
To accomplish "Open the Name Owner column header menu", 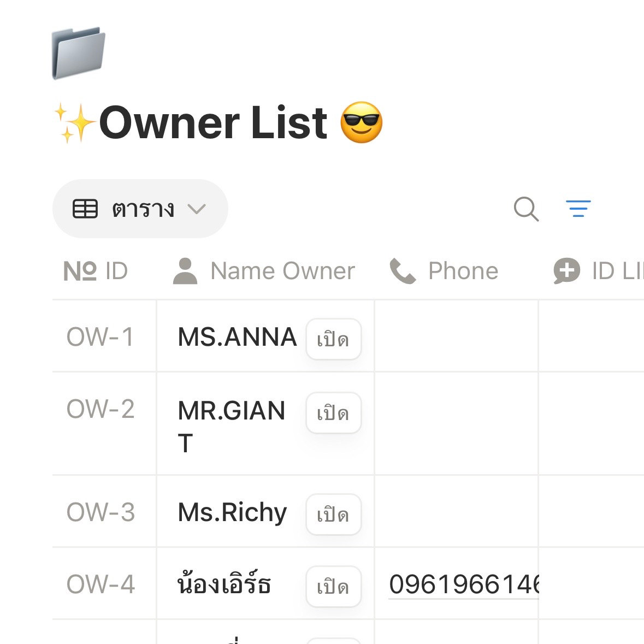I will (x=264, y=271).
